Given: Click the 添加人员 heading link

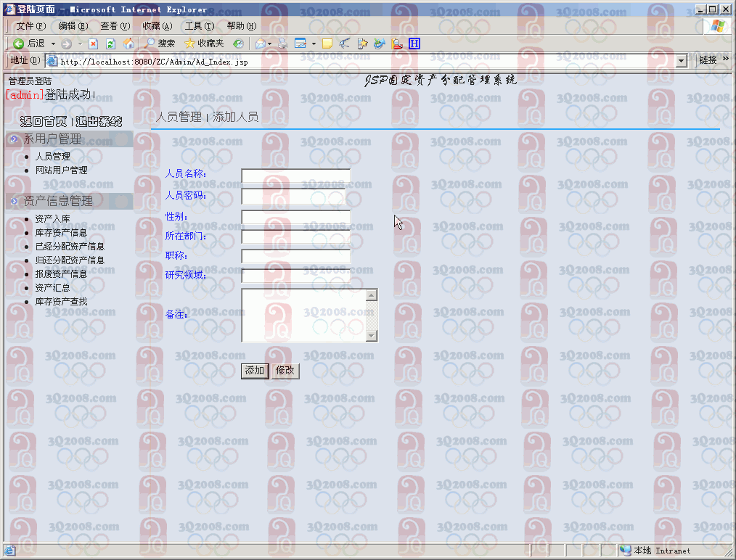Looking at the screenshot, I should point(236,117).
